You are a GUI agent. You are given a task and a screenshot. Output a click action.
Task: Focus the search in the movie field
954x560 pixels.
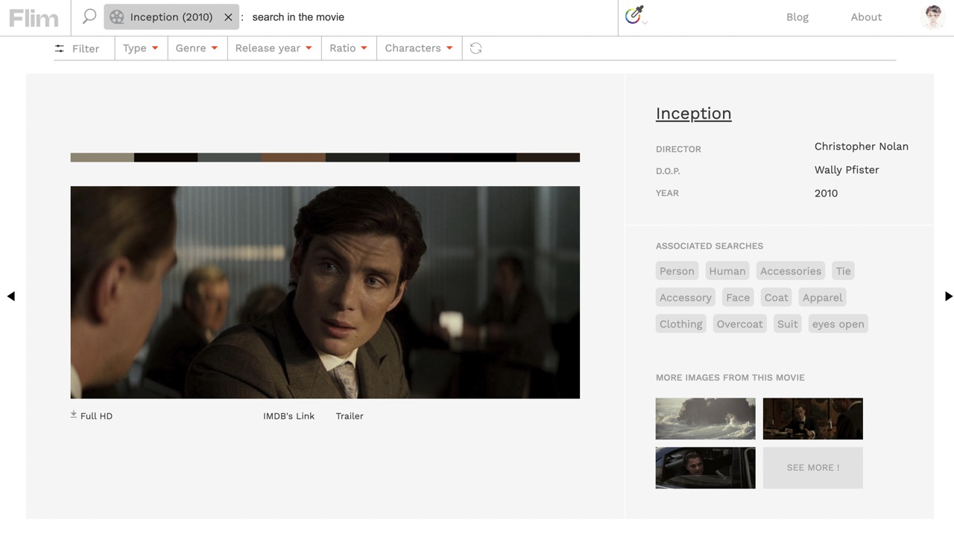point(431,17)
